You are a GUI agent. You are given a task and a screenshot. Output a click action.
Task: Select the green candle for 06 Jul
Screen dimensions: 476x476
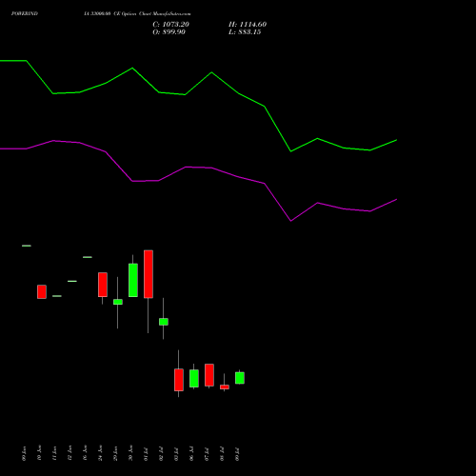tap(194, 378)
